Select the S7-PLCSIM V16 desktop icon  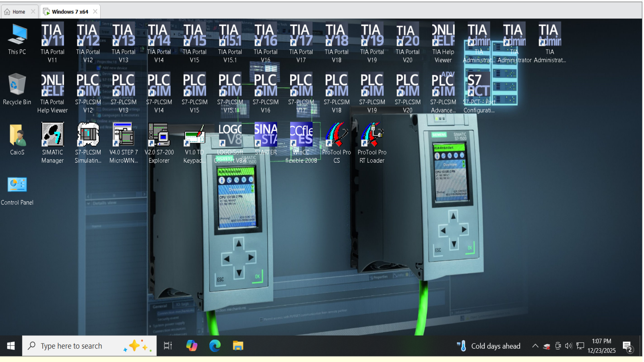click(265, 86)
